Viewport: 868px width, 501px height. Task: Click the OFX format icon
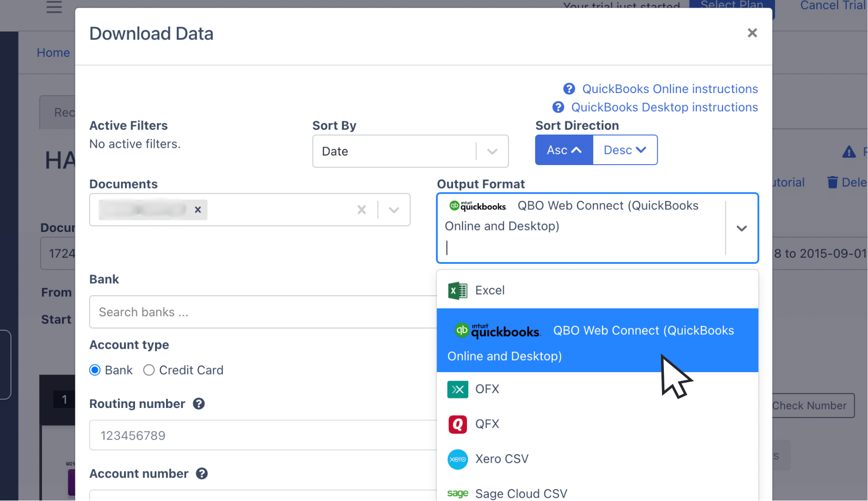pos(457,389)
